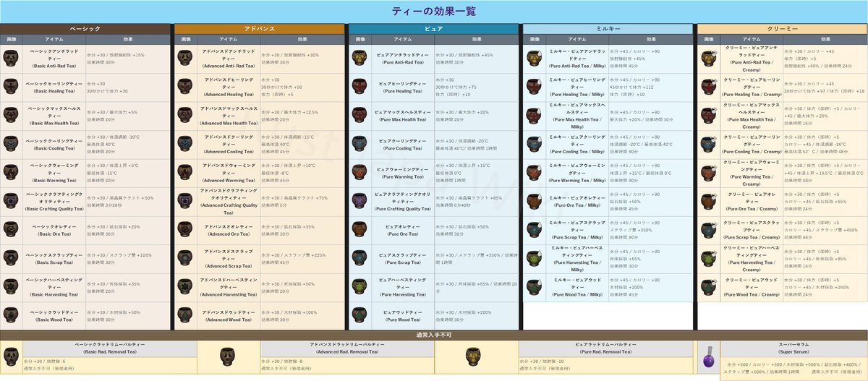868x381 pixels.
Task: Click the Milky Pure Max Health Tea image
Action: tap(533, 115)
